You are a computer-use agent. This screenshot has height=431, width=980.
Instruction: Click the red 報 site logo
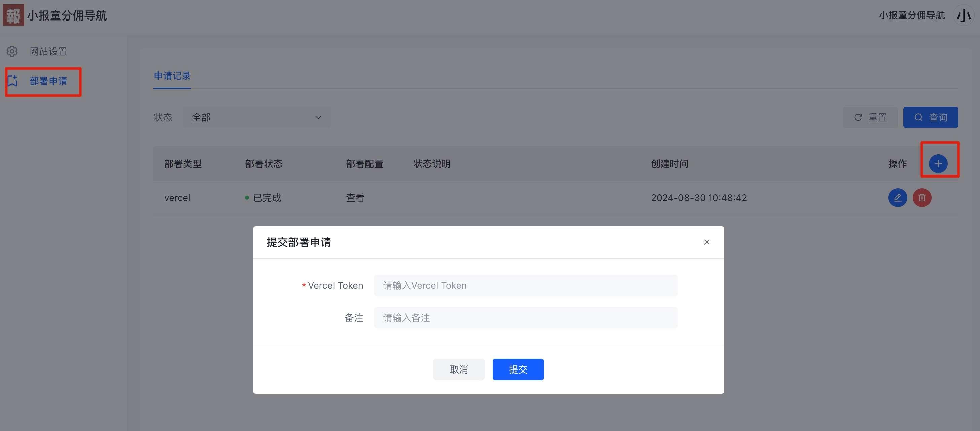click(x=13, y=15)
